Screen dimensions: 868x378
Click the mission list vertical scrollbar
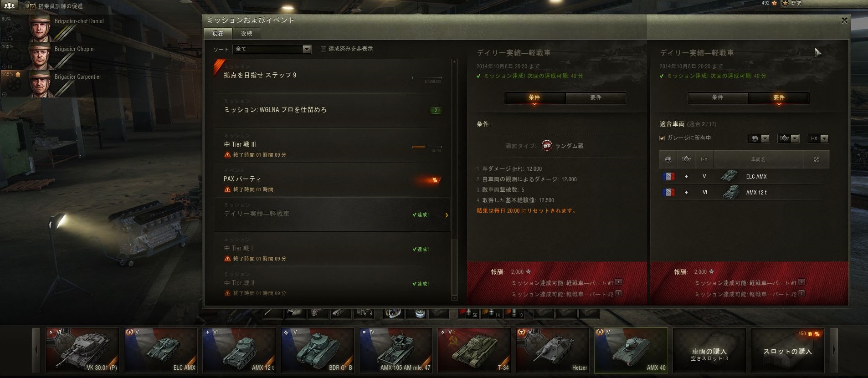click(454, 179)
